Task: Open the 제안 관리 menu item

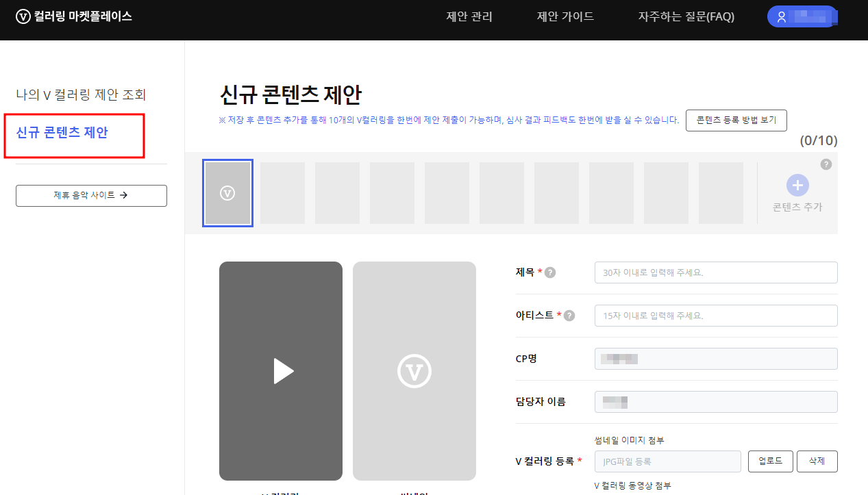Action: pos(469,16)
